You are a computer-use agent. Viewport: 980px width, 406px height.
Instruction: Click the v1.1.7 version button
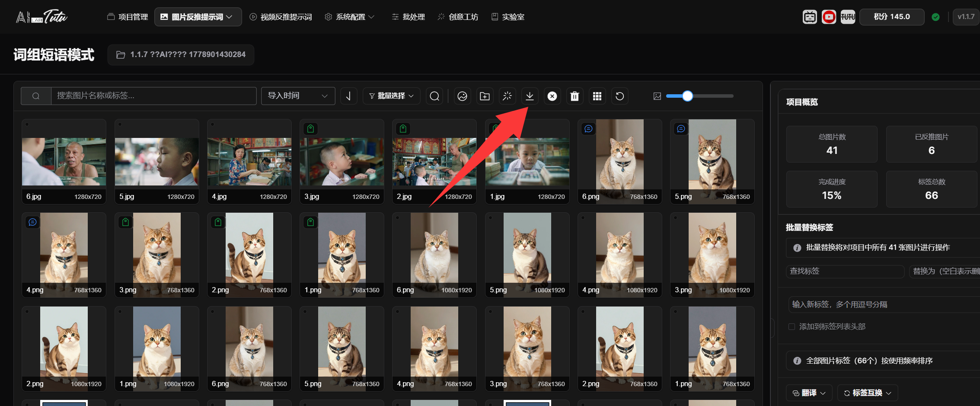click(966, 17)
